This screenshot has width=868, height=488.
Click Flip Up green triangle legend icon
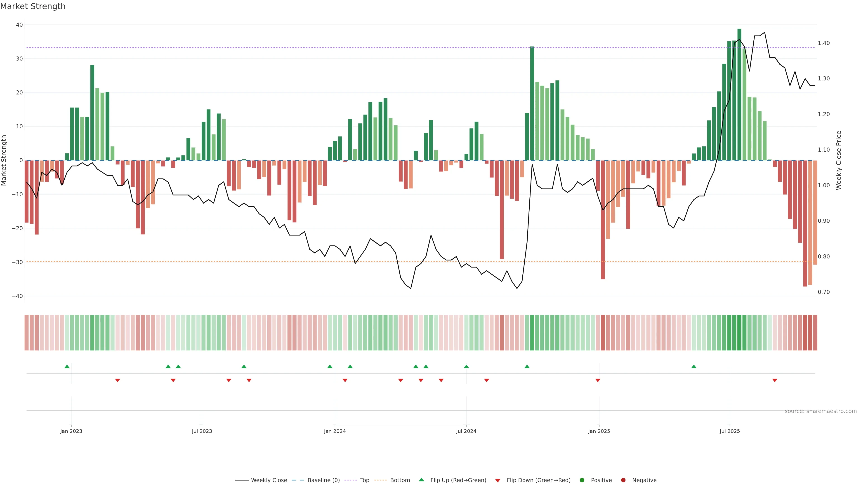tap(421, 480)
